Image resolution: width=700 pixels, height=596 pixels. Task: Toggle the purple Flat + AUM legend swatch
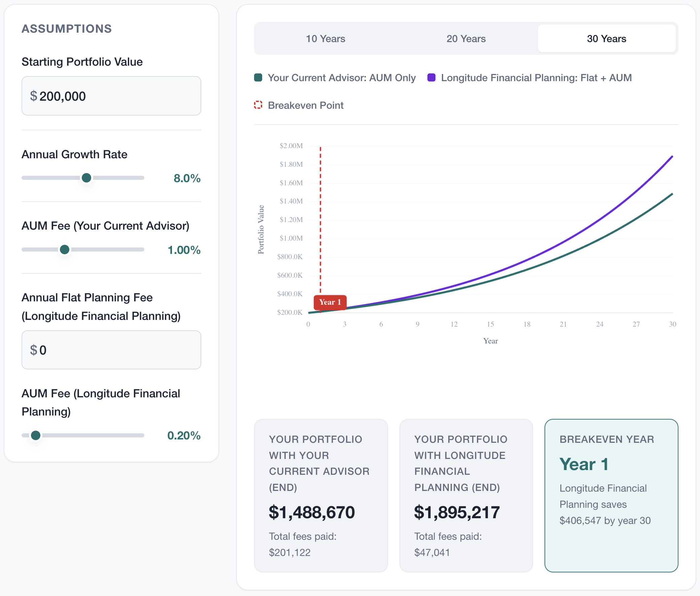click(431, 78)
